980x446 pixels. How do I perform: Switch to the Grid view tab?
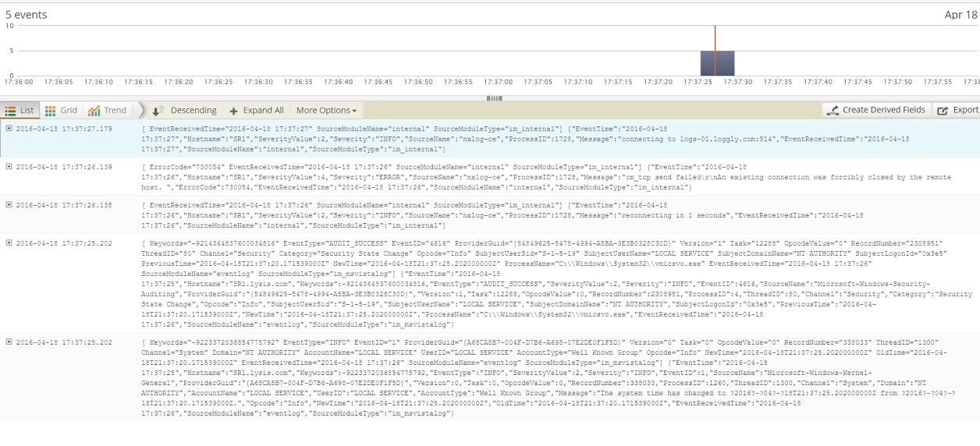coord(61,111)
